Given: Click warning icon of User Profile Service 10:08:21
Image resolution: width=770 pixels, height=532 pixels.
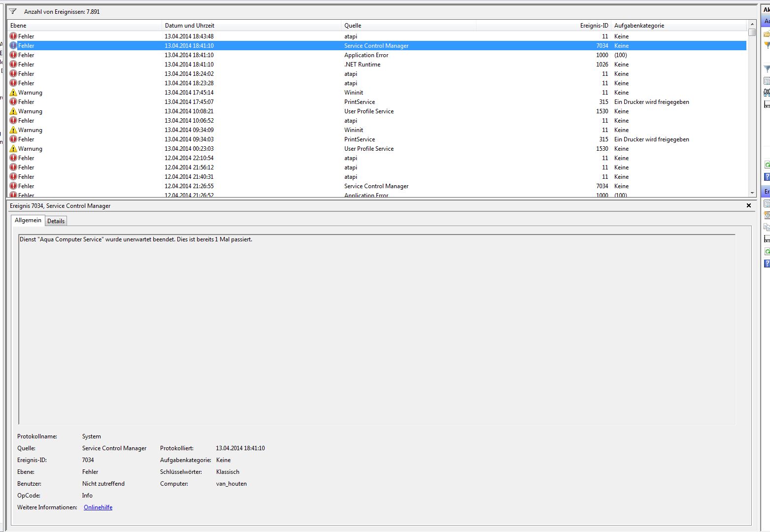Looking at the screenshot, I should [x=13, y=111].
